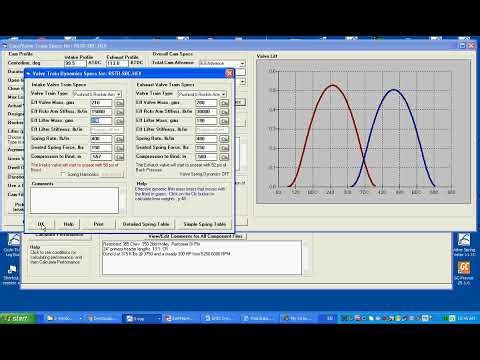
Task: Click the taskbar clock
Action: pyautogui.click(x=466, y=318)
